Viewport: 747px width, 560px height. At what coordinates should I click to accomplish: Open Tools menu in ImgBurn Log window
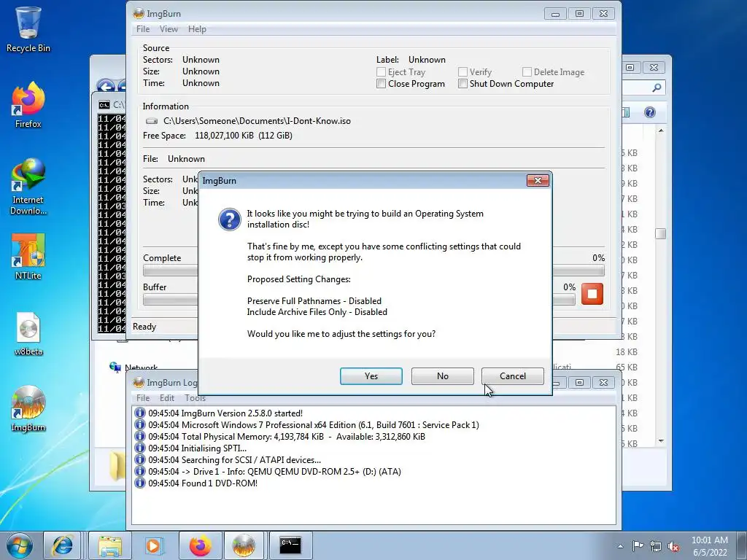[196, 398]
